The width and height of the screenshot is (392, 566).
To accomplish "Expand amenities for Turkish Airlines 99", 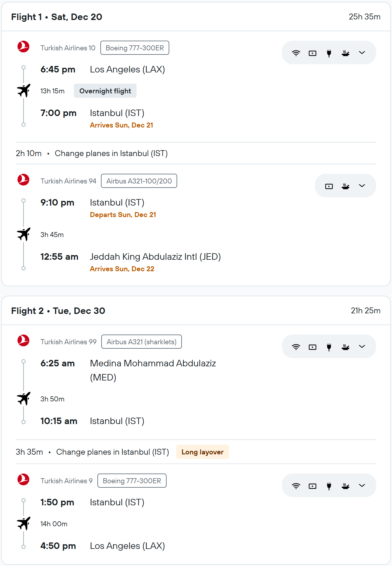I will pyautogui.click(x=362, y=347).
